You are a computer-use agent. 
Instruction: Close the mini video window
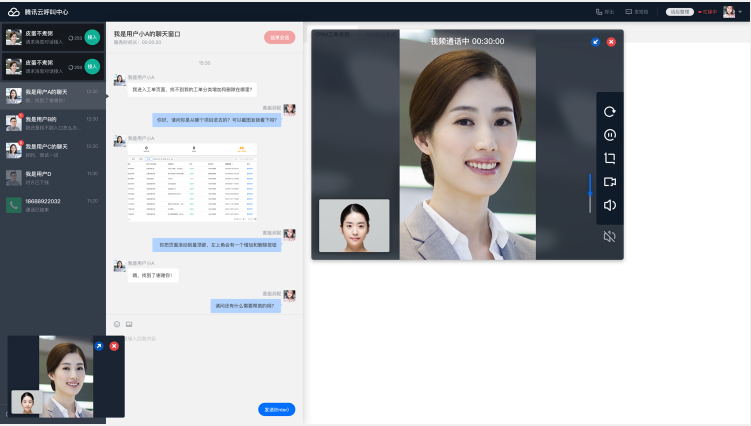point(114,346)
